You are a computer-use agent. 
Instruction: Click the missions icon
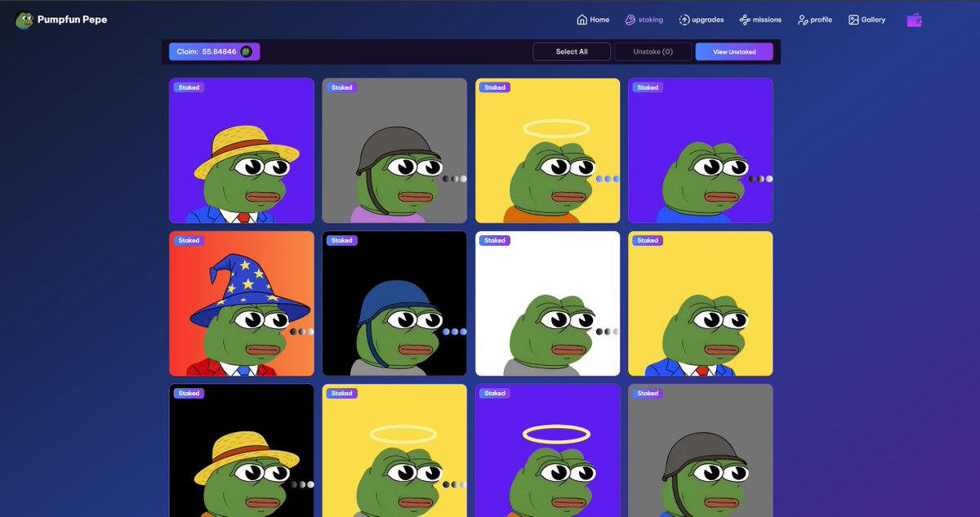[x=745, y=20]
